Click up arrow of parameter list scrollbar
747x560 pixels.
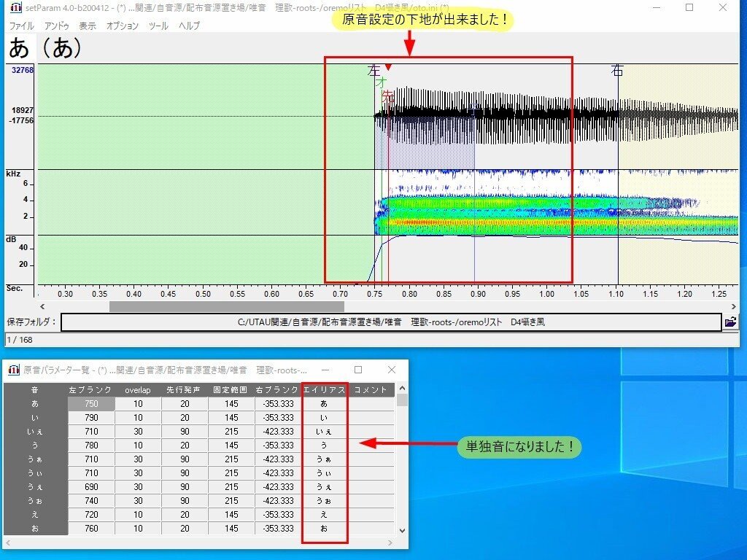(x=402, y=388)
